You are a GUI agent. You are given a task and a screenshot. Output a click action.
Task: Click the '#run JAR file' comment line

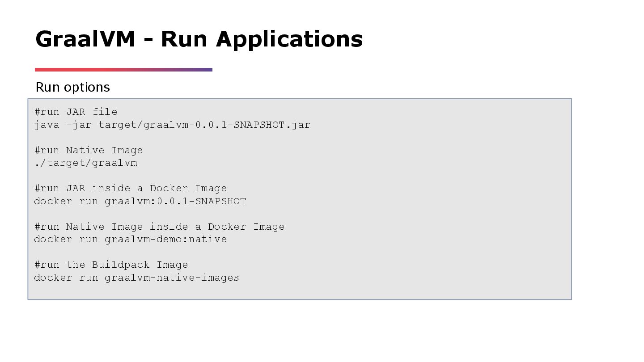76,112
